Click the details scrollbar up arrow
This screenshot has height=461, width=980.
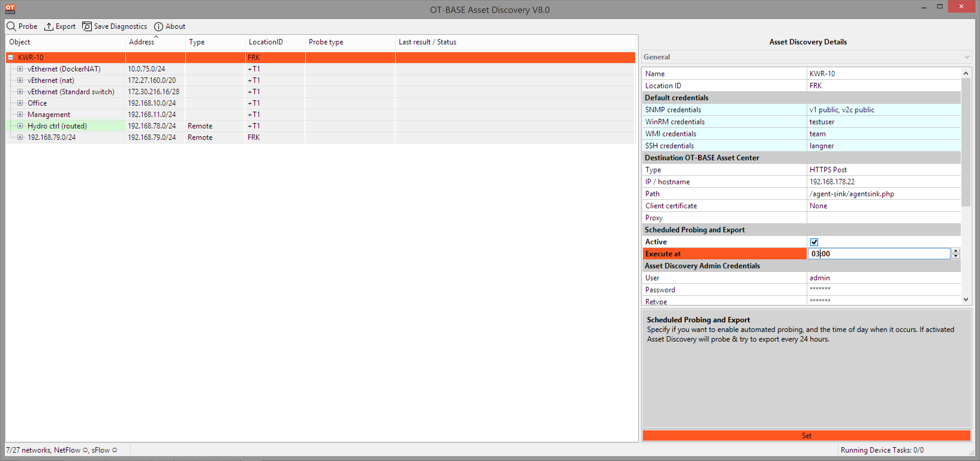pyautogui.click(x=966, y=73)
